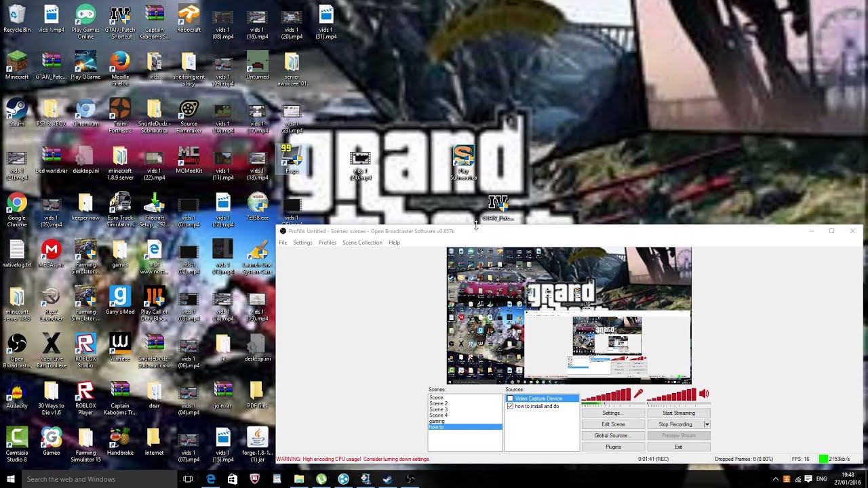The width and height of the screenshot is (868, 488).
Task: Launch the ROBLOX Studio desktop icon
Action: pos(85,350)
